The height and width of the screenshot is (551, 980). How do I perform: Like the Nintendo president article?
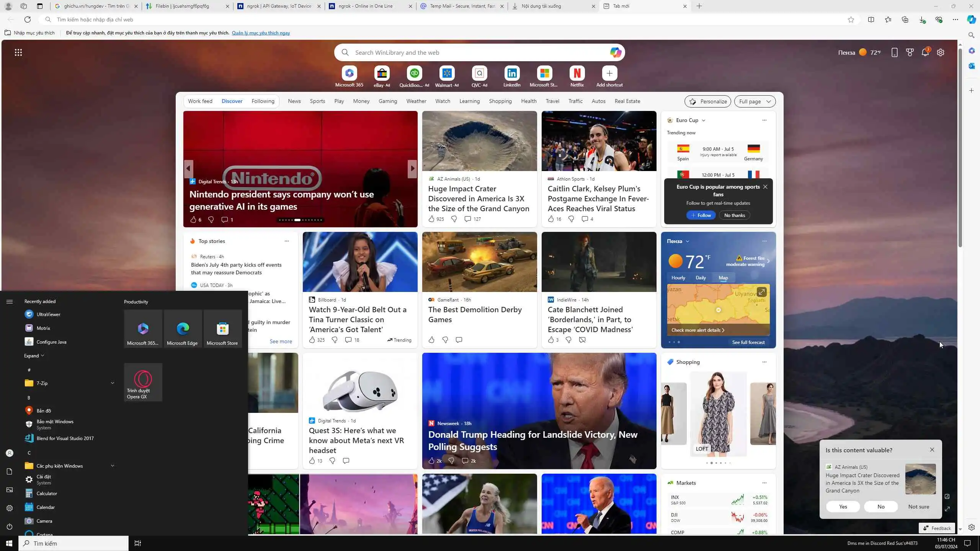[x=193, y=220]
